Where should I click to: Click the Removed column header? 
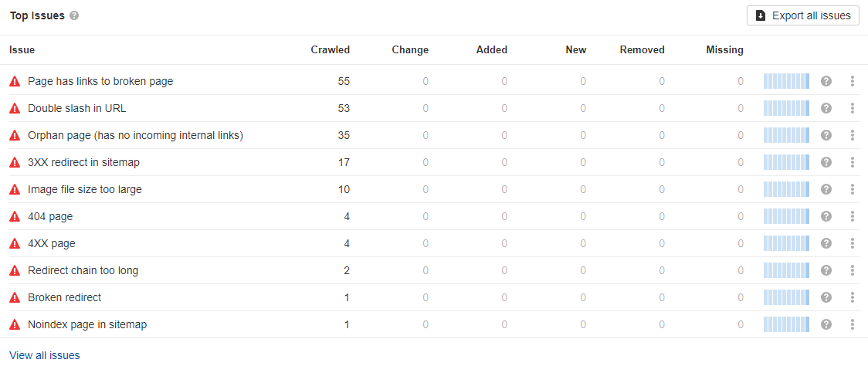[x=642, y=49]
